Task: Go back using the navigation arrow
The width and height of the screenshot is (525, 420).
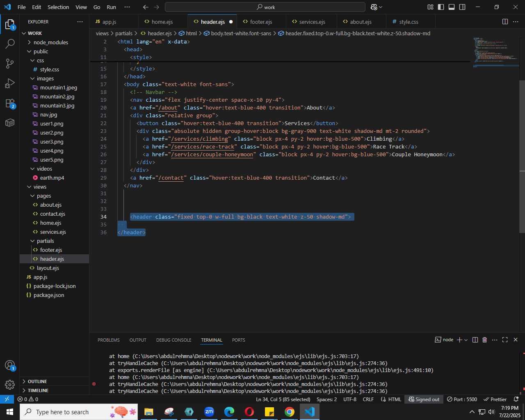Action: tap(146, 7)
